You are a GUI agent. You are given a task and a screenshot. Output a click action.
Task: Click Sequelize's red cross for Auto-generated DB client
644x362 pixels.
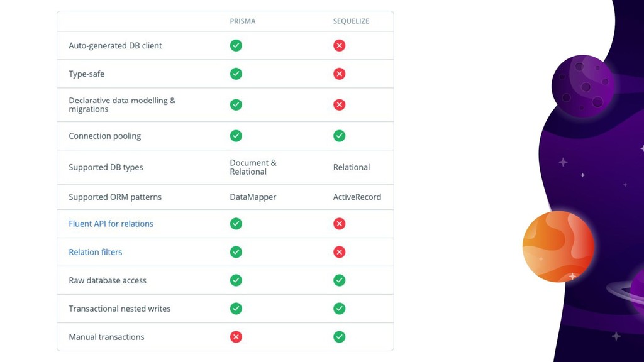(x=339, y=45)
